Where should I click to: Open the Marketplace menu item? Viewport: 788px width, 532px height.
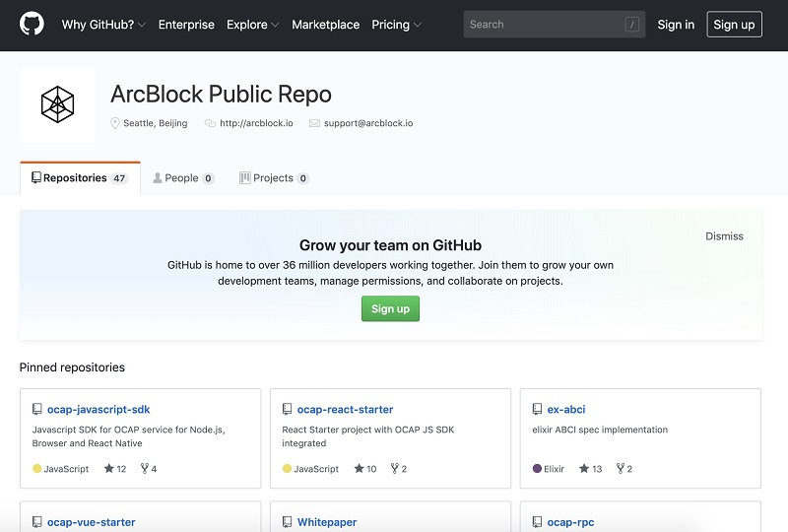[326, 25]
